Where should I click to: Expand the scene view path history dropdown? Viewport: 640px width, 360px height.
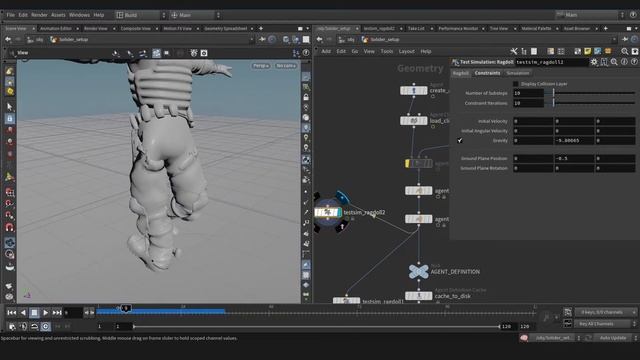(x=251, y=40)
